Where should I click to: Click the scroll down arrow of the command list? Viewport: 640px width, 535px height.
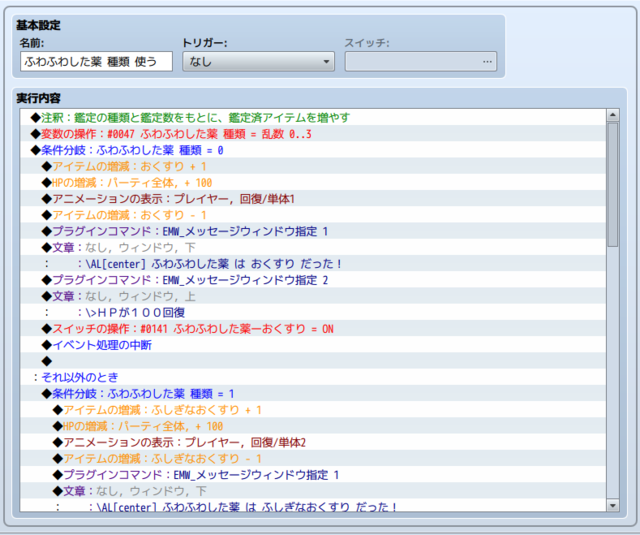(x=613, y=506)
